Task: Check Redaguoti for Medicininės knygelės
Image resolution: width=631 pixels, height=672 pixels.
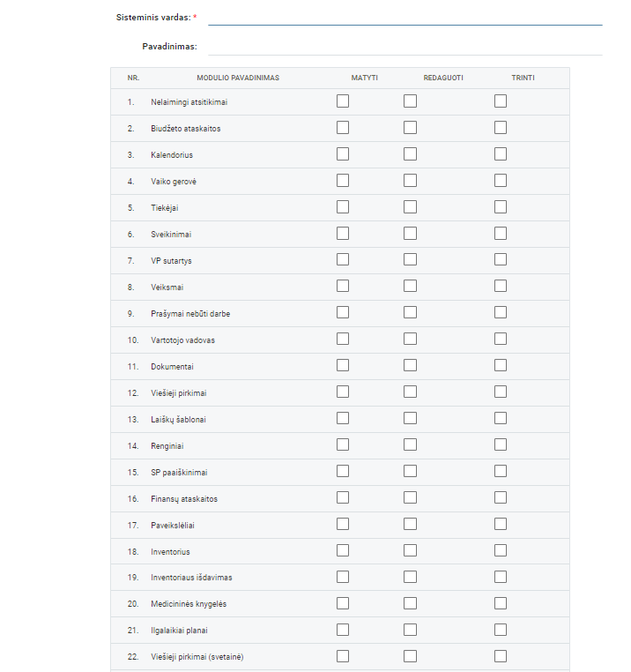Action: pyautogui.click(x=410, y=604)
